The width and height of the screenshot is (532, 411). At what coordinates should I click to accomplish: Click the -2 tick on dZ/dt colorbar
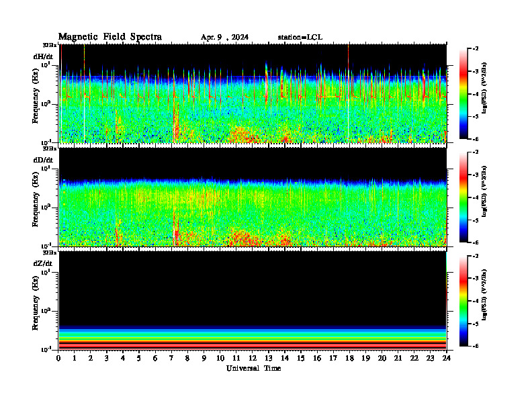pos(476,256)
